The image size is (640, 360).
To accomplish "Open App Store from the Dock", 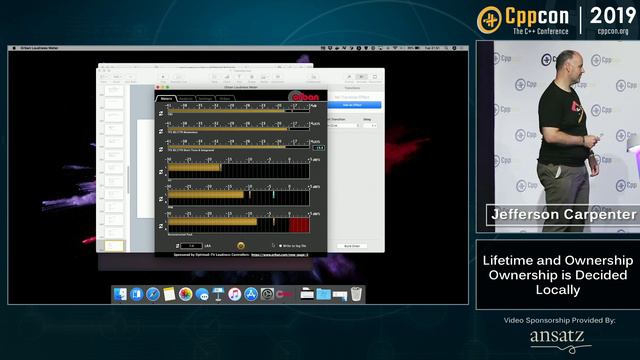I will coord(251,294).
